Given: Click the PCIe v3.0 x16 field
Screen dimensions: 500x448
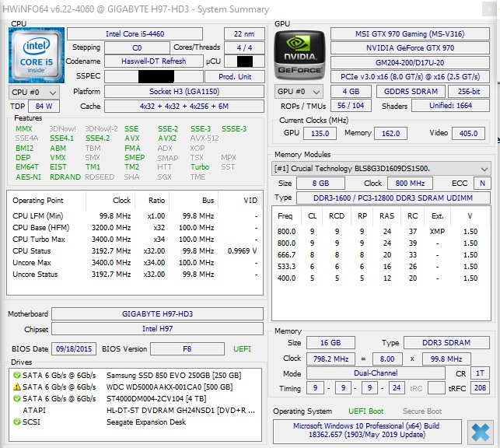Looking at the screenshot, I should pyautogui.click(x=410, y=77).
